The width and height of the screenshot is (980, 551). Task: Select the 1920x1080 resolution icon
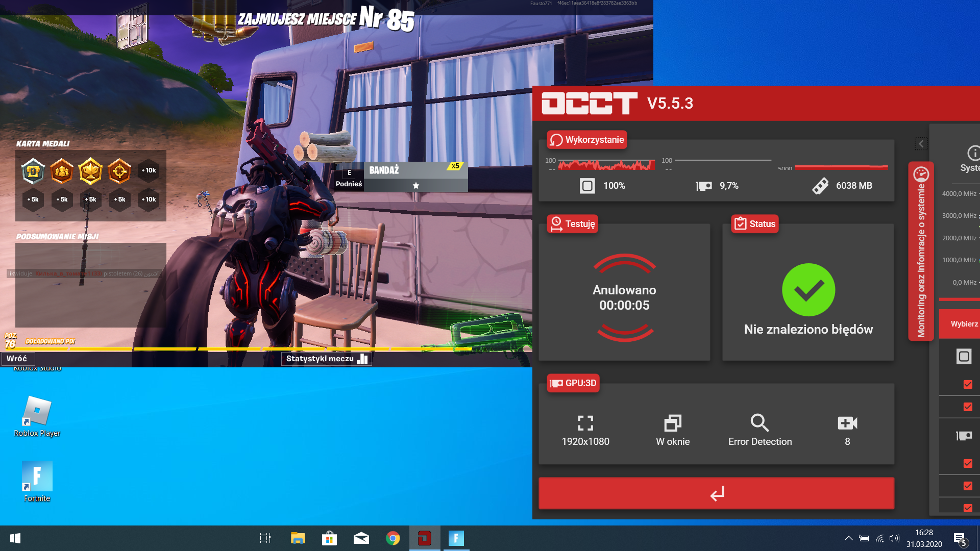point(585,422)
